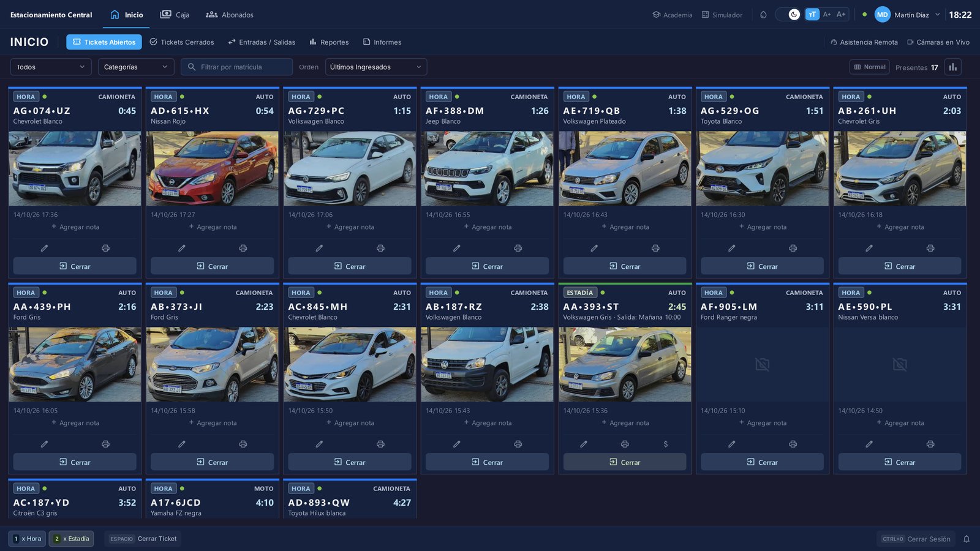
Task: Print ticket AD•615•HX
Action: pos(243,248)
